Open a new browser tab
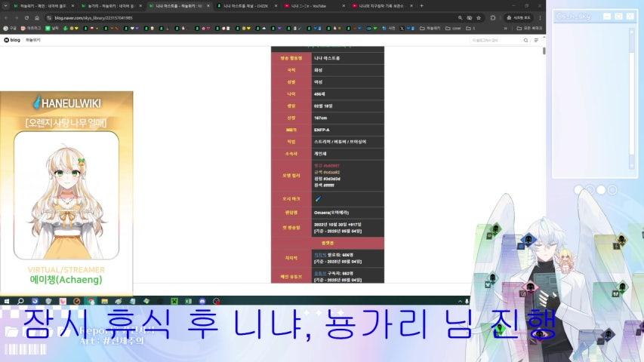 point(421,6)
